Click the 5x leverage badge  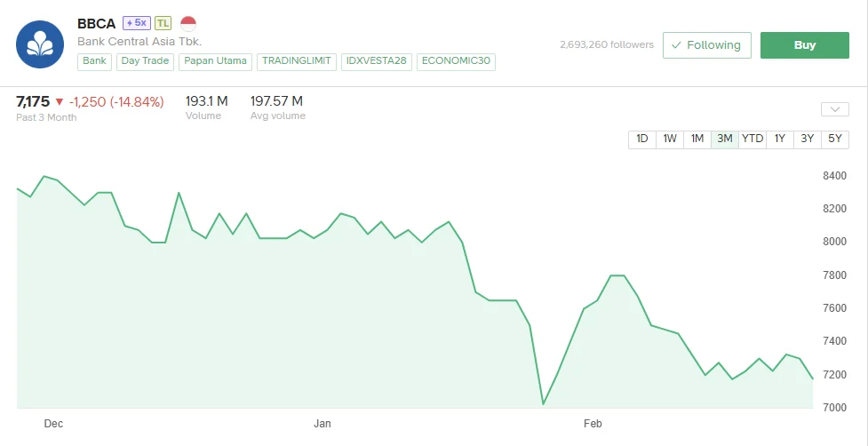pyautogui.click(x=136, y=23)
